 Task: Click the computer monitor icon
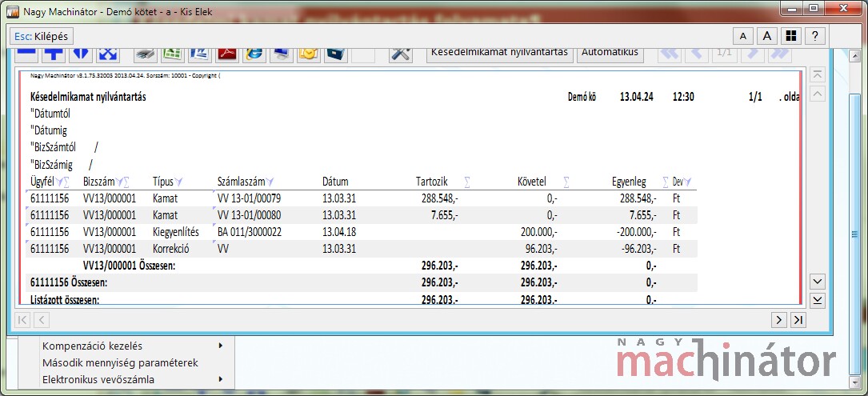[282, 54]
